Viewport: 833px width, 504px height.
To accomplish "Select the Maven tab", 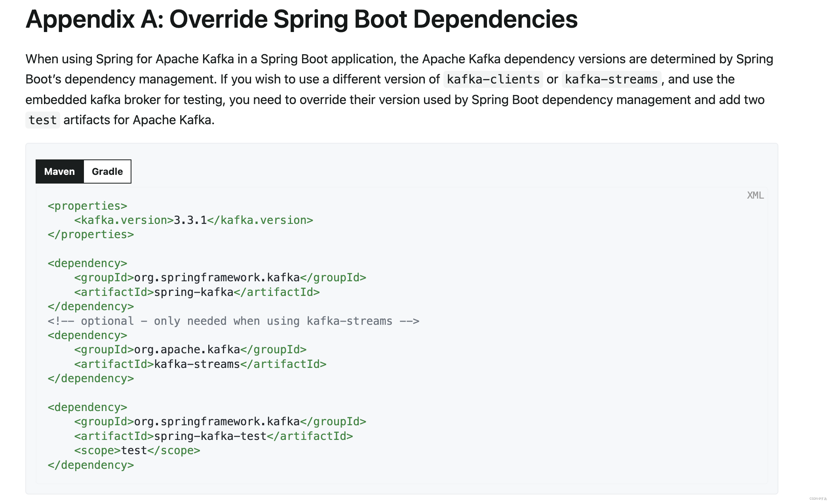I will [x=59, y=171].
